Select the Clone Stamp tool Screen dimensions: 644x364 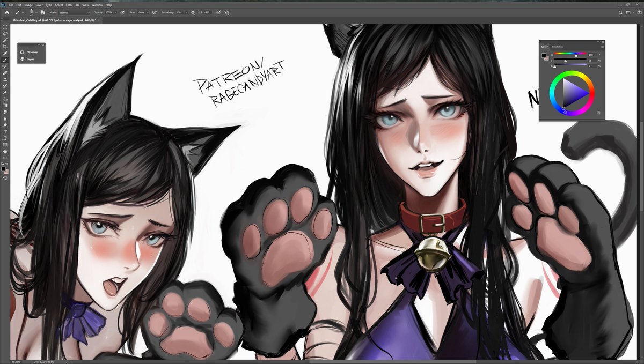coord(5,79)
